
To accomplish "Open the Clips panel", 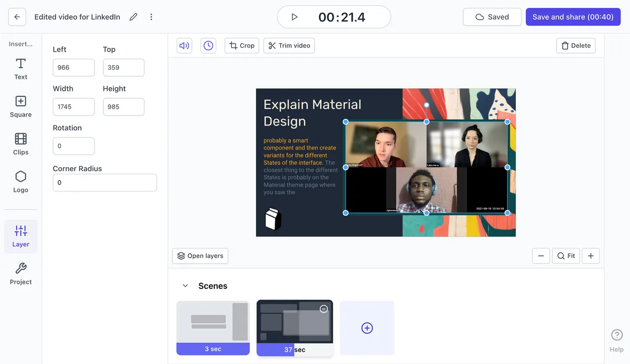I will click(21, 144).
